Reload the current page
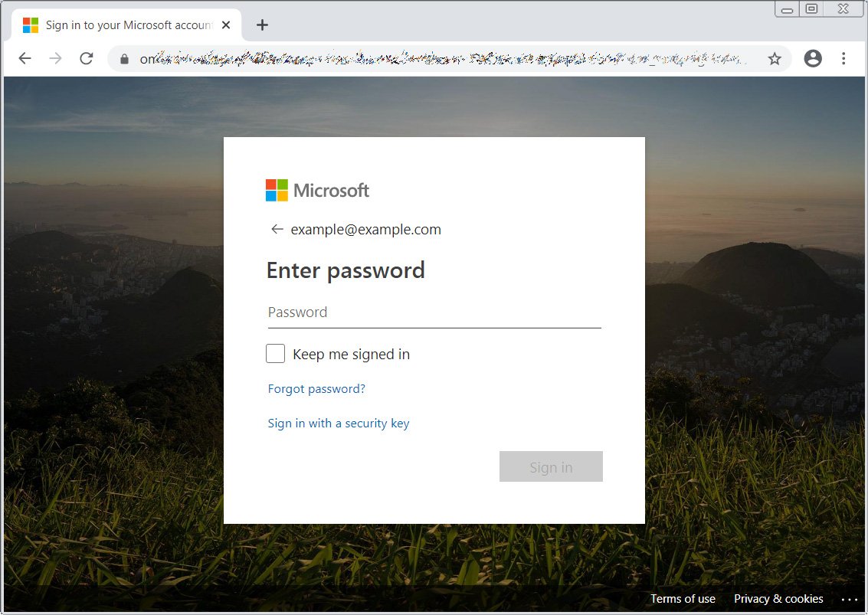Image resolution: width=868 pixels, height=615 pixels. pos(87,59)
